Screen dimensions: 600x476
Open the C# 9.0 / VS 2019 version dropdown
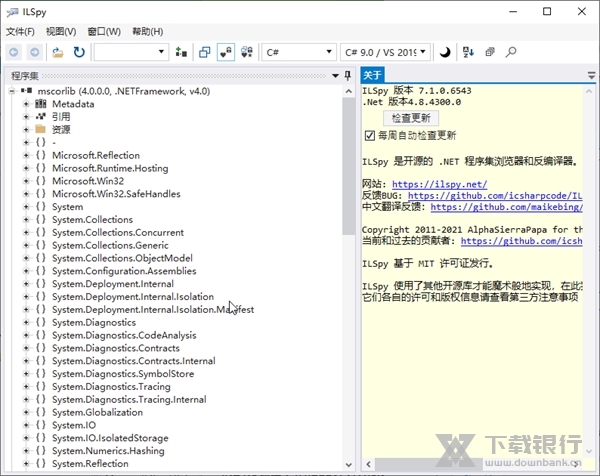(385, 52)
